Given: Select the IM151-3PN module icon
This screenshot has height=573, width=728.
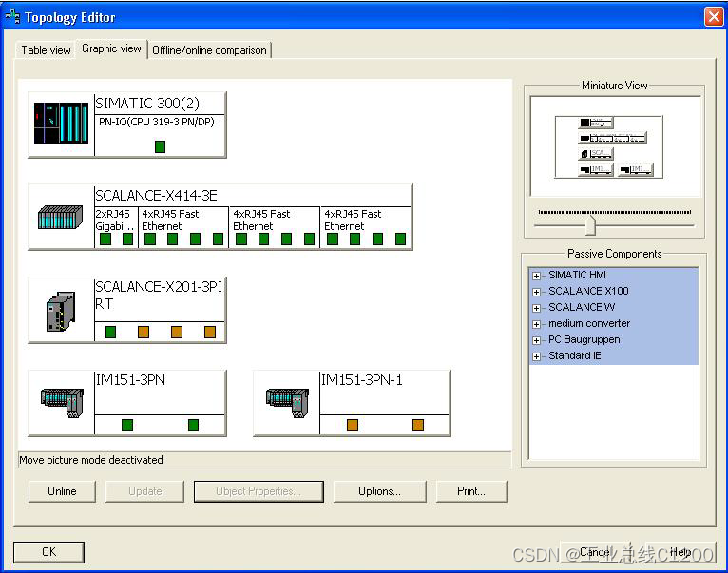Looking at the screenshot, I should point(62,402).
